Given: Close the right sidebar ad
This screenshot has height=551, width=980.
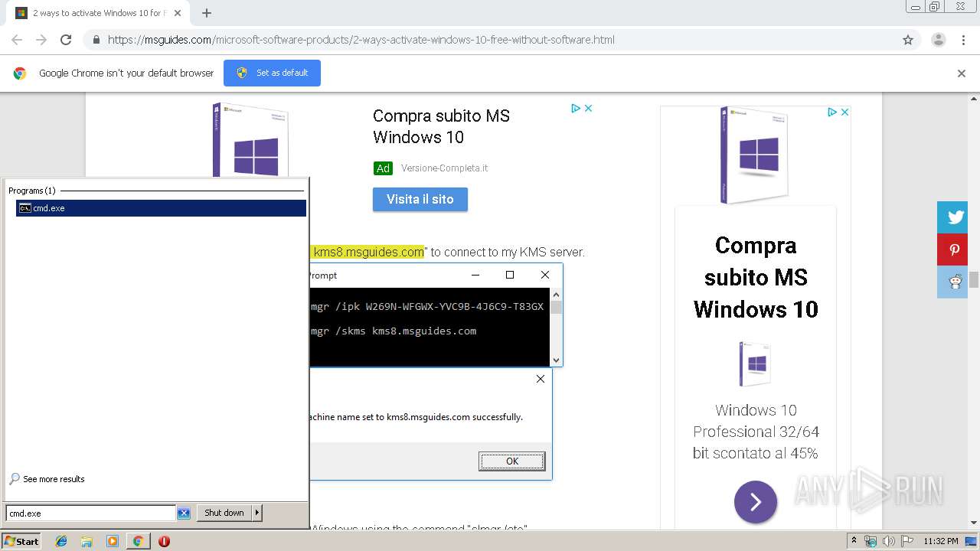Looking at the screenshot, I should click(844, 112).
